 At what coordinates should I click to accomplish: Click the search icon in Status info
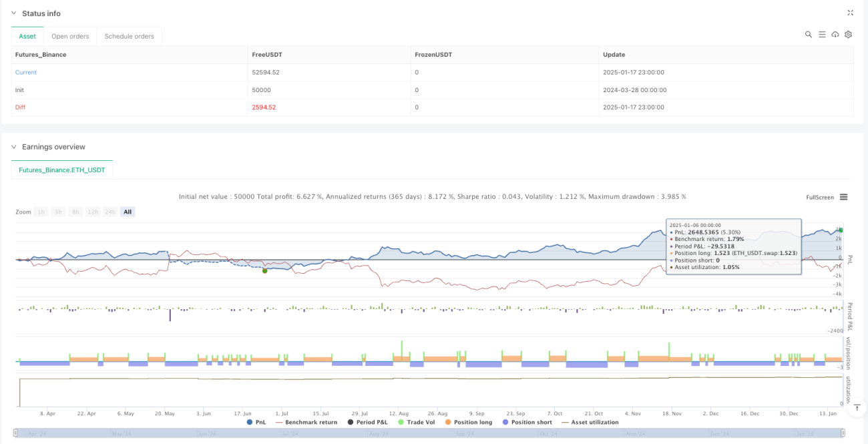(809, 35)
